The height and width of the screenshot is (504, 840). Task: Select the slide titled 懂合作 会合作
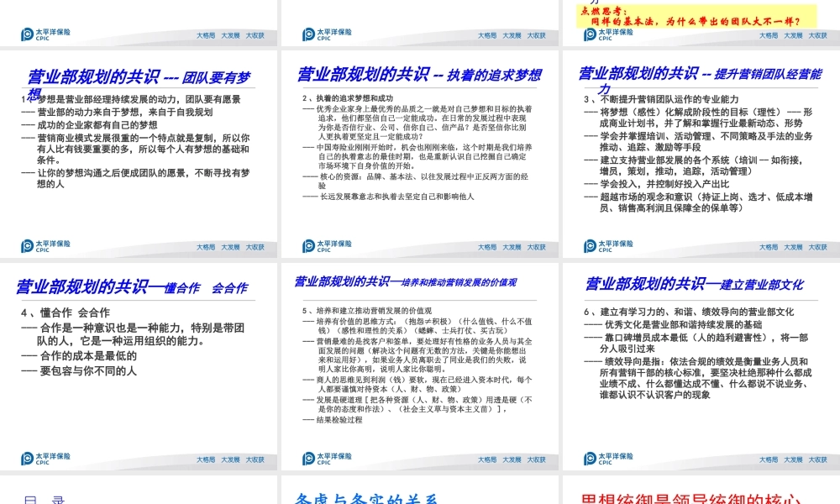click(139, 366)
